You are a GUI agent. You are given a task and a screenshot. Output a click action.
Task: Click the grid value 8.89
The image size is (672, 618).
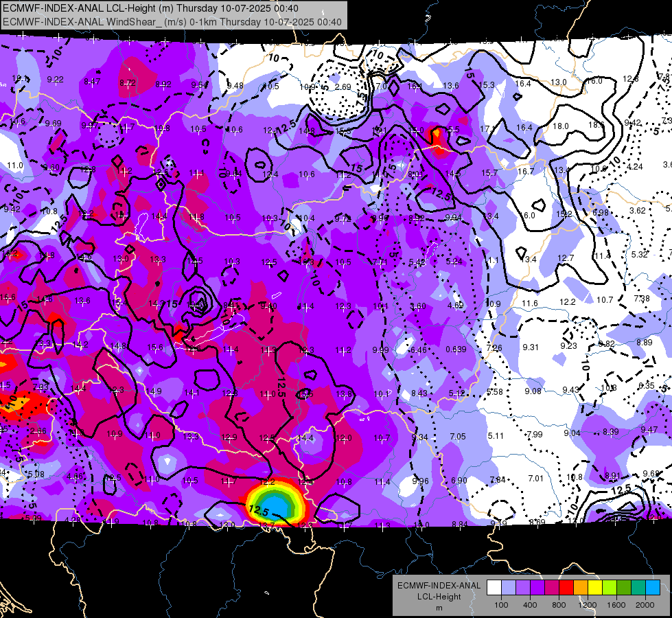coord(644,342)
